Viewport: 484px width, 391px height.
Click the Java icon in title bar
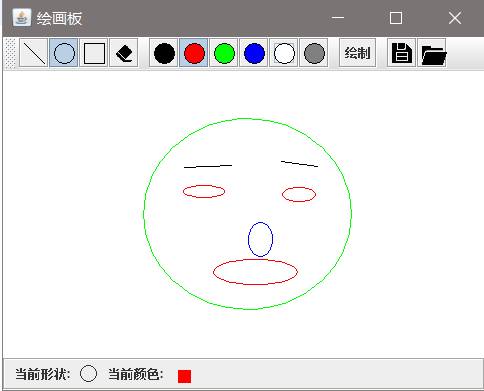tap(22, 18)
